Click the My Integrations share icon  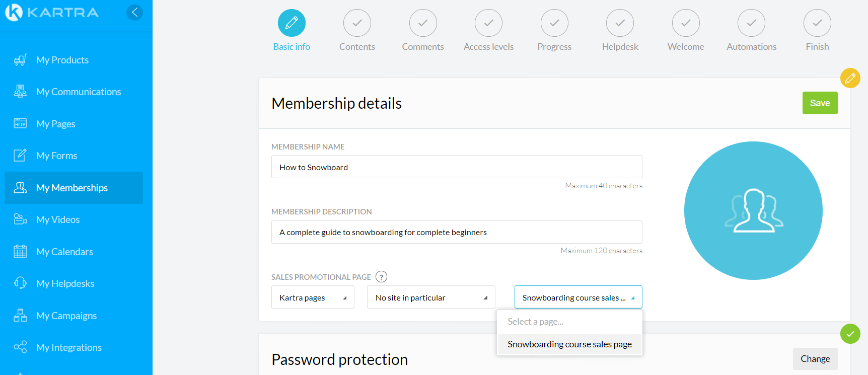[x=20, y=347]
